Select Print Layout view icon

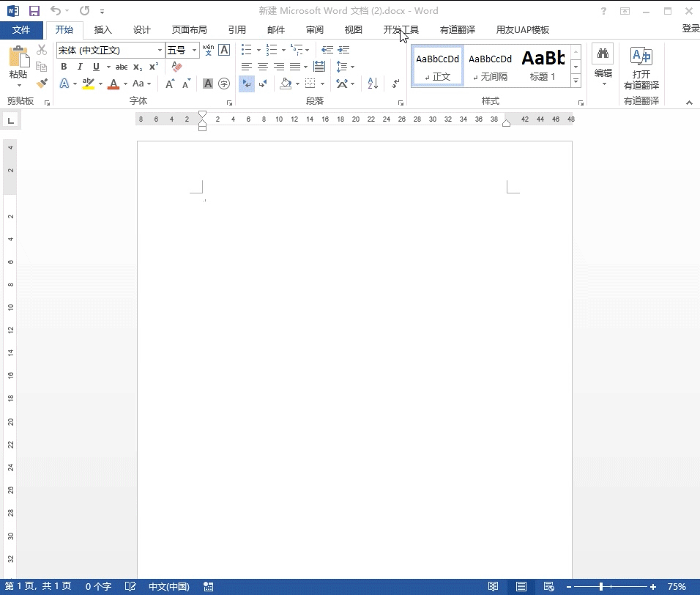[521, 586]
